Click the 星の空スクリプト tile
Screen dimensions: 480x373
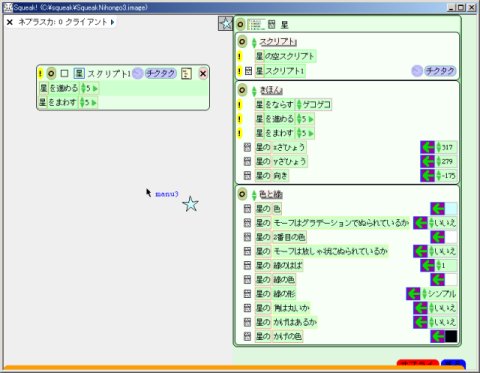(x=285, y=56)
